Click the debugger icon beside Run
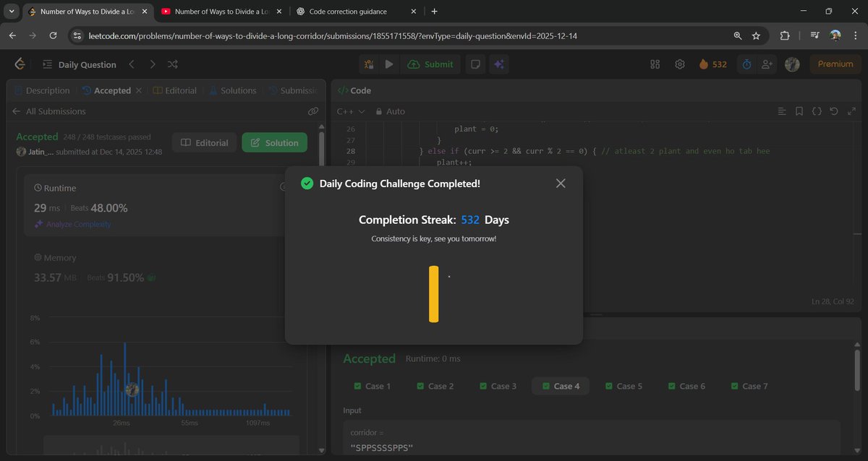The image size is (868, 461). [x=369, y=64]
